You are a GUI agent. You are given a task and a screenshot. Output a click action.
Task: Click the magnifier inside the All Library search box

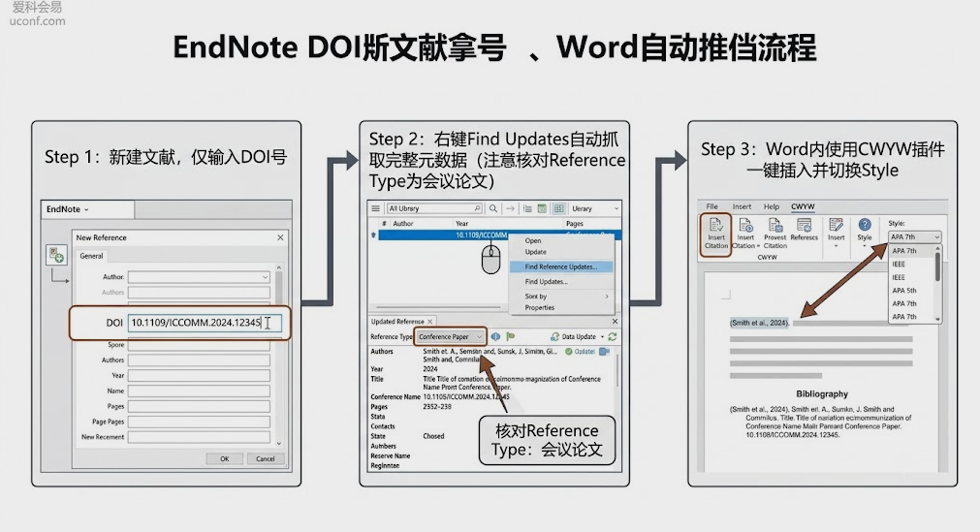coord(478,208)
